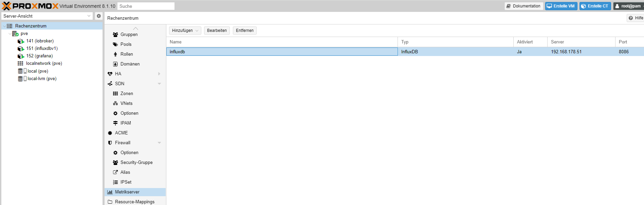Image resolution: width=644 pixels, height=205 pixels.
Task: Open the Hilfe help button
Action: coord(636,18)
